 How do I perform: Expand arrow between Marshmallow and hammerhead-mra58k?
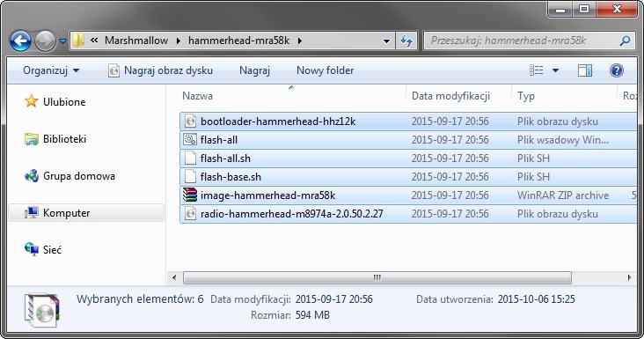(x=179, y=41)
